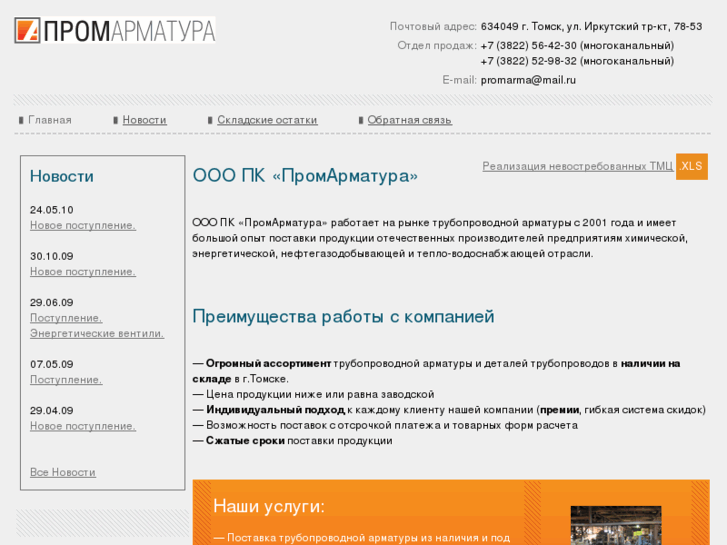Screen dimensions: 727x545
Task: Click the Сжатые сроки bold text
Action: click(x=245, y=441)
